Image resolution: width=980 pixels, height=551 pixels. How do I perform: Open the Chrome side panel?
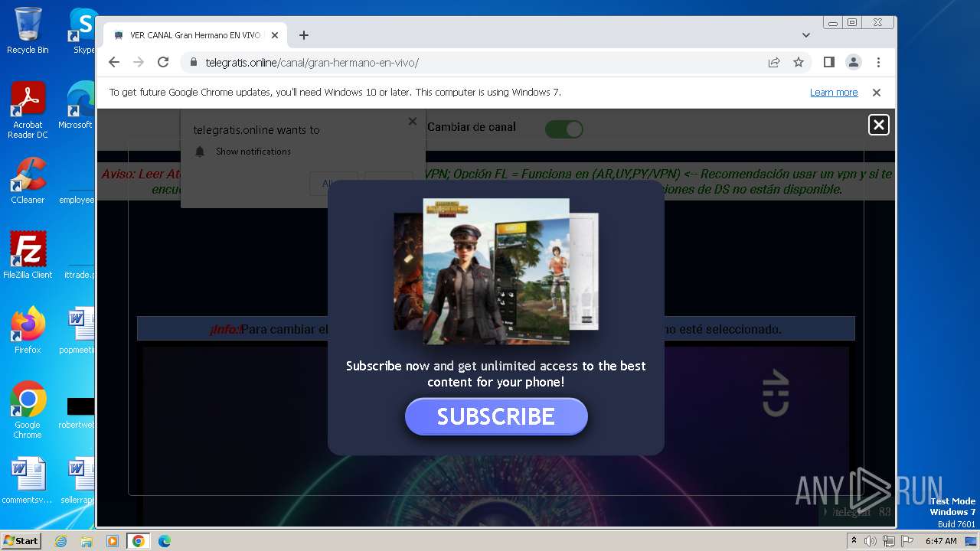[828, 62]
